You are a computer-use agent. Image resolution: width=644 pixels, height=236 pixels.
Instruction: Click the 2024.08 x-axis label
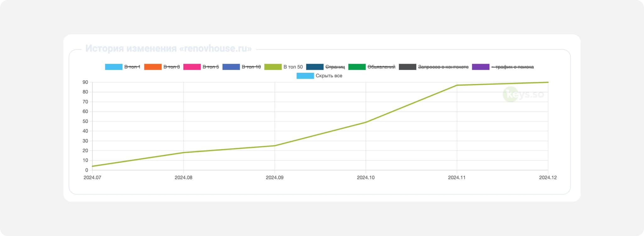tap(184, 178)
